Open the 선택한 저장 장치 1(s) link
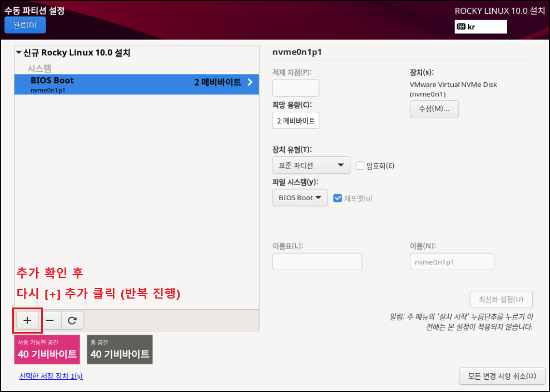The width and height of the screenshot is (550, 392). [51, 376]
